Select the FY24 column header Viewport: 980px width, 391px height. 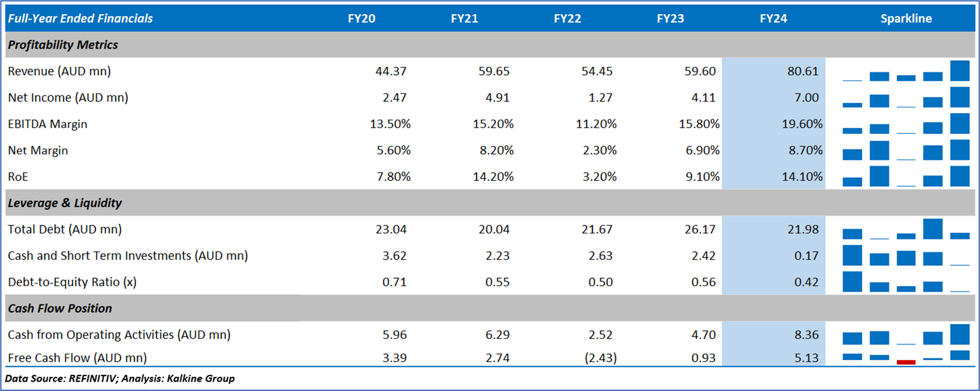(x=773, y=18)
